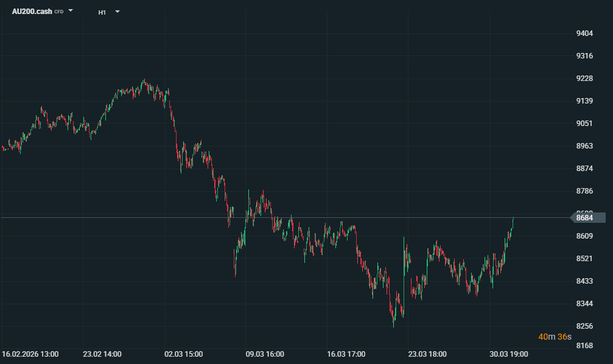613x364 pixels.
Task: Click the 9051 price axis label
Action: pyautogui.click(x=584, y=124)
